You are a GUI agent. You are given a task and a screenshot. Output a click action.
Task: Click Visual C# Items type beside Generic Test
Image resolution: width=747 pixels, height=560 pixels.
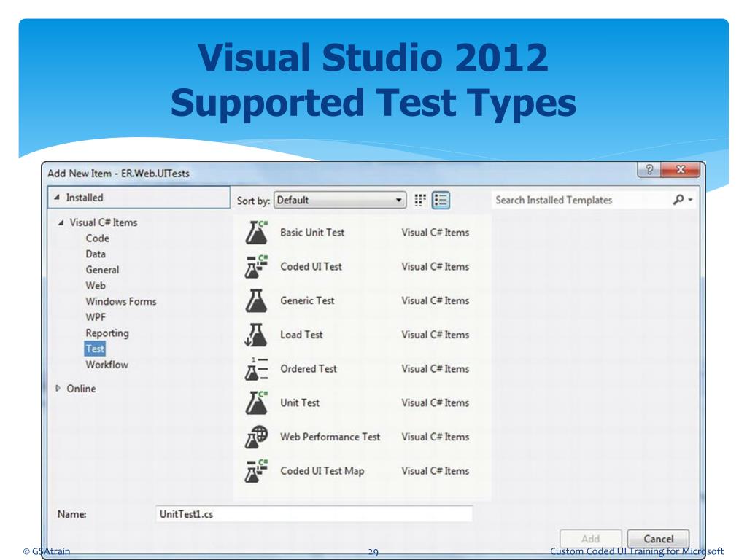(436, 300)
